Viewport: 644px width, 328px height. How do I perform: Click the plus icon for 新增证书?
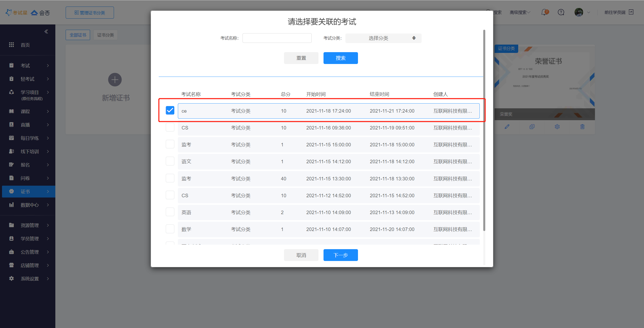115,80
